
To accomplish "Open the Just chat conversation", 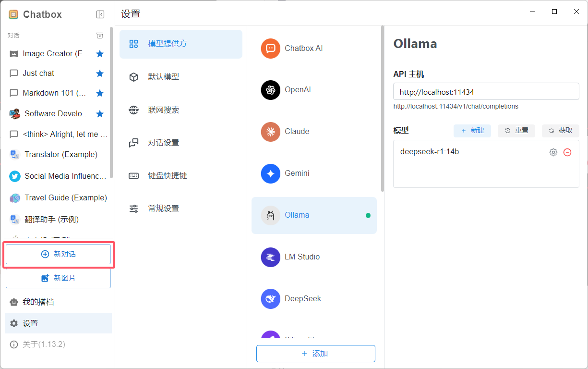I will (x=57, y=74).
